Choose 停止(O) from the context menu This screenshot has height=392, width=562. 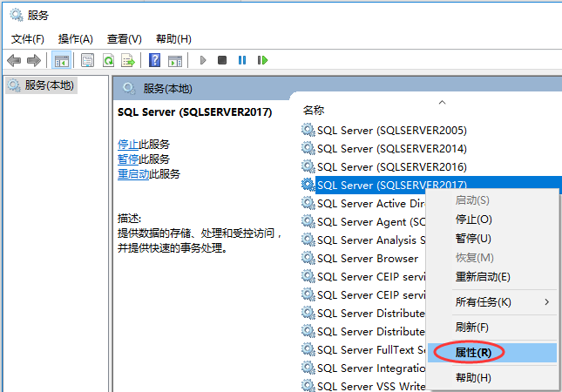click(x=492, y=220)
